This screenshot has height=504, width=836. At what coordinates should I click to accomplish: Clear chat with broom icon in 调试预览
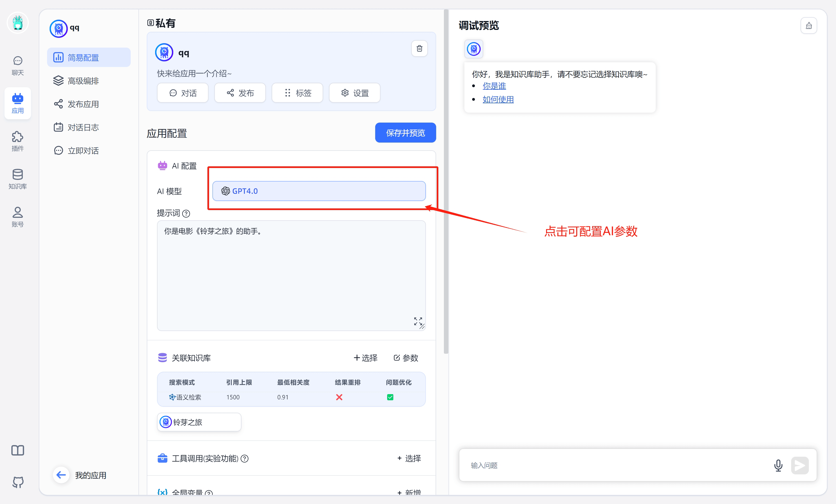809,26
